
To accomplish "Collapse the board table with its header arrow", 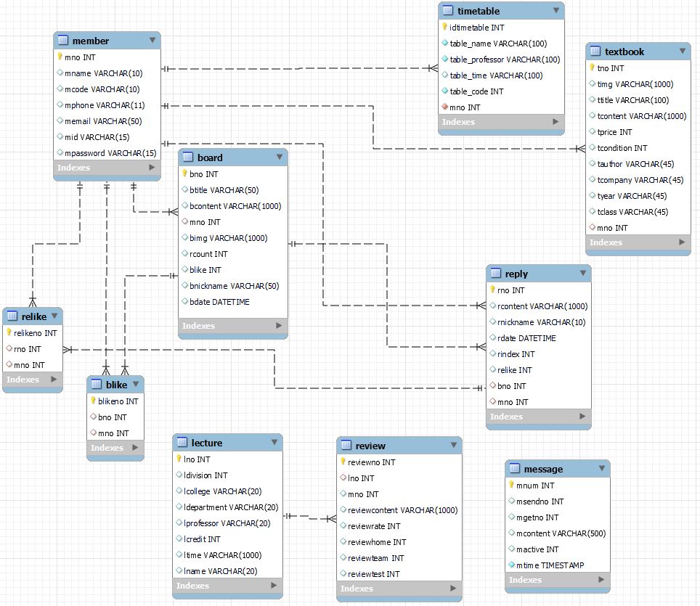I will pyautogui.click(x=280, y=157).
